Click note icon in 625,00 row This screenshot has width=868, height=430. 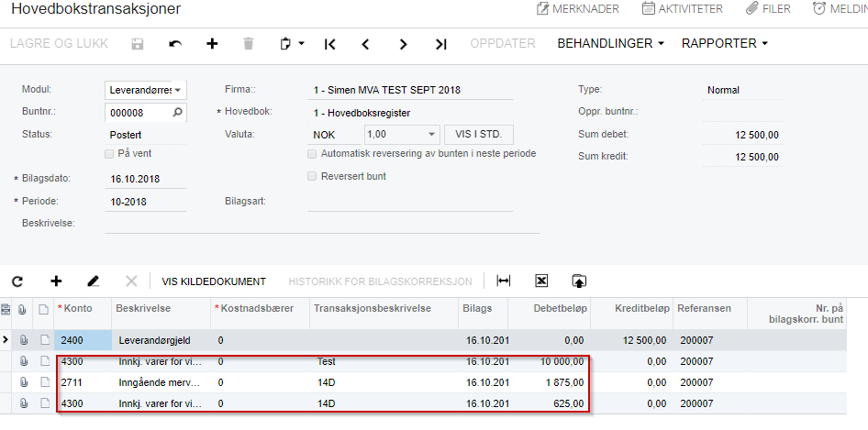point(44,403)
